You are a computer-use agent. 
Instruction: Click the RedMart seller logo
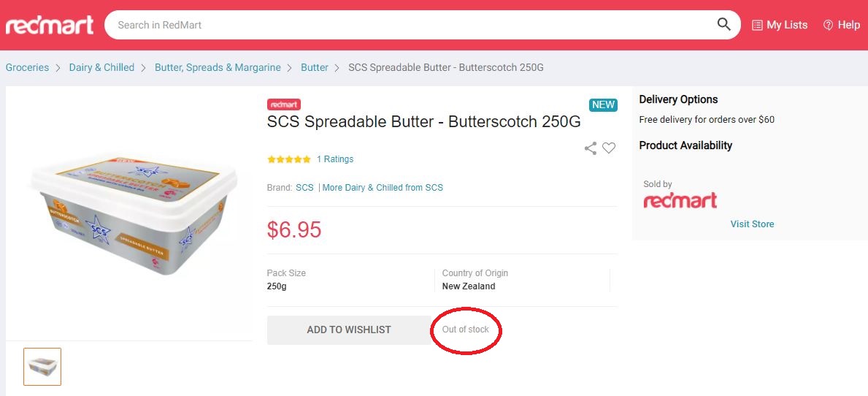(680, 201)
